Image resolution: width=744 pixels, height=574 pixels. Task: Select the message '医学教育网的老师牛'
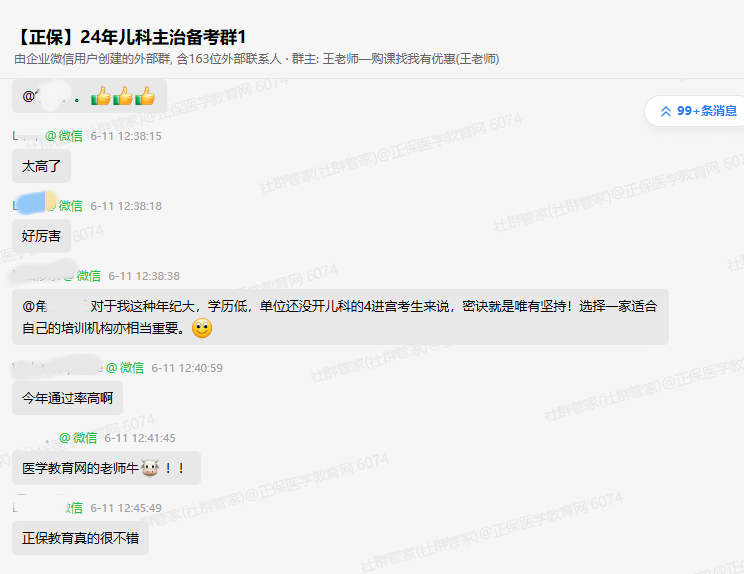[x=106, y=468]
